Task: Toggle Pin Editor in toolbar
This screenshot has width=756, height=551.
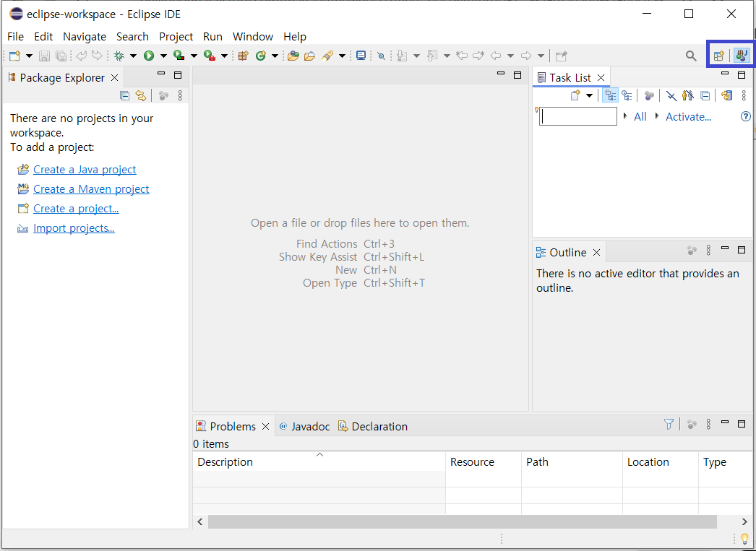Action: 561,56
